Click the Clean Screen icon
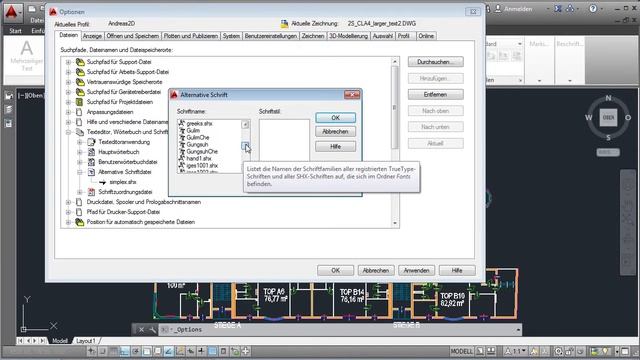Image resolution: width=640 pixels, height=360 pixels. [624, 351]
